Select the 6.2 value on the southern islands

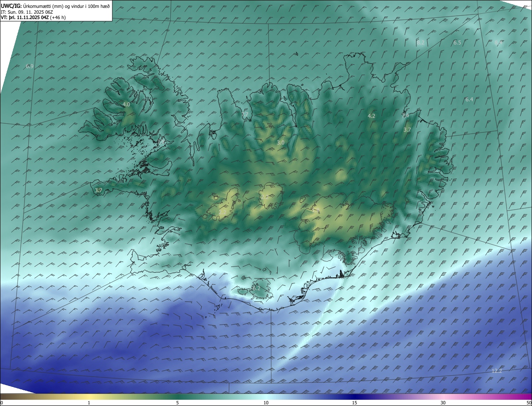[256, 288]
